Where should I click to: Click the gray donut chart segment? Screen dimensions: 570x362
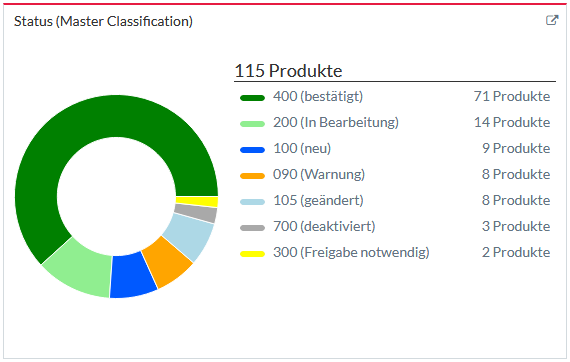coord(196,213)
